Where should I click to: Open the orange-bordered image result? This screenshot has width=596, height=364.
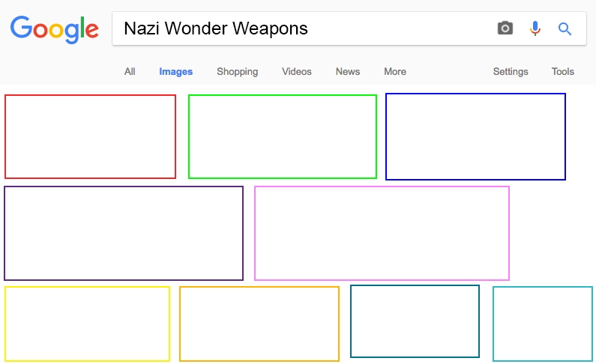pos(259,324)
